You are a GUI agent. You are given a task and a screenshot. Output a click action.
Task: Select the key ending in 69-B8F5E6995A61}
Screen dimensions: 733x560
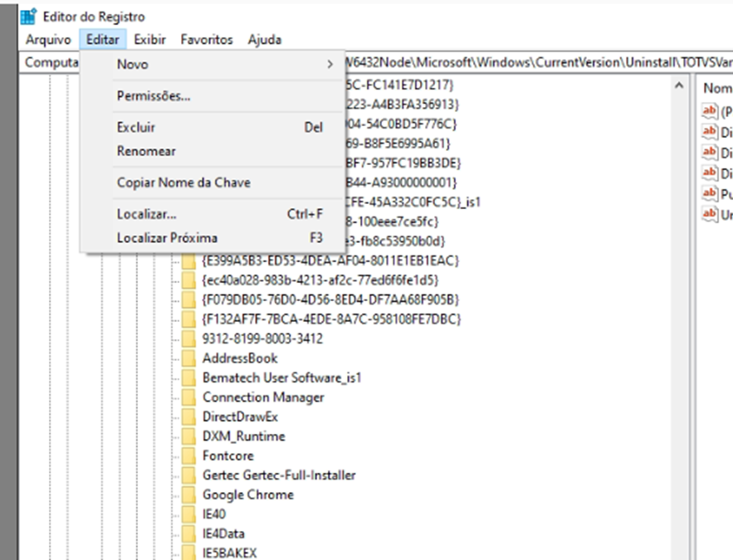coord(398,144)
